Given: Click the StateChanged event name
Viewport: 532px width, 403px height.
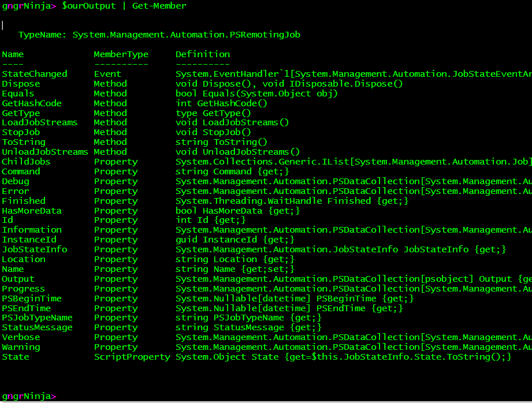Looking at the screenshot, I should click(x=35, y=74).
